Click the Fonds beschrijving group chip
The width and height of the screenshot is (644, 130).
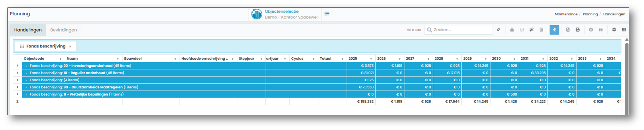coord(45,46)
